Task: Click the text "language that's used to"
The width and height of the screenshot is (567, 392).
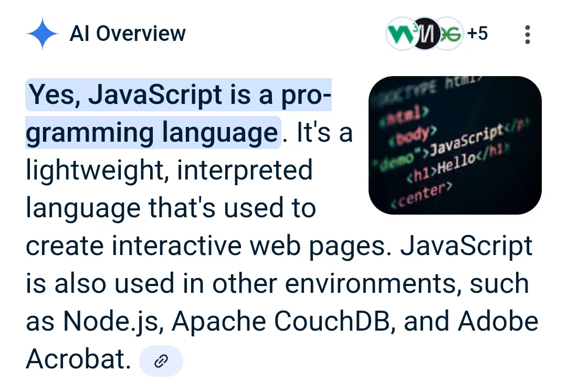Action: (x=171, y=208)
